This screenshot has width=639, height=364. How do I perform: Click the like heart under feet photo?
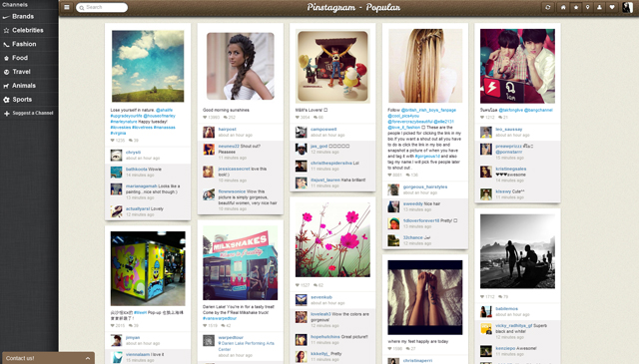(390, 349)
